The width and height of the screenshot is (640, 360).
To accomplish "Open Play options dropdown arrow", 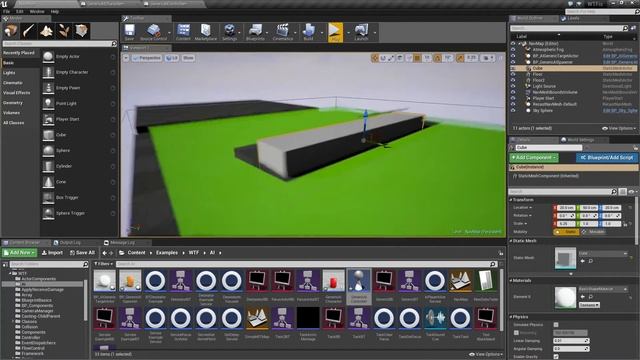I will coord(348,32).
